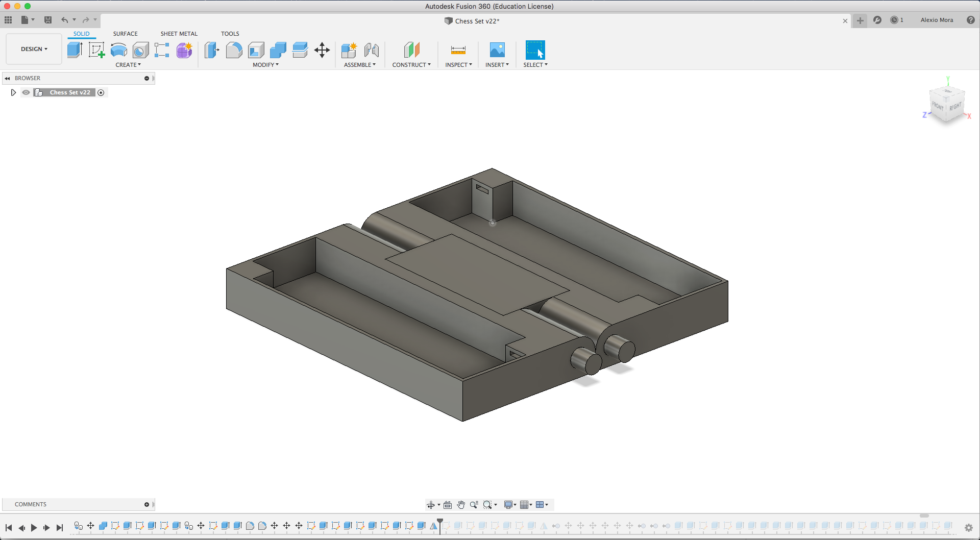Select the Fillet tool
980x540 pixels.
click(234, 50)
